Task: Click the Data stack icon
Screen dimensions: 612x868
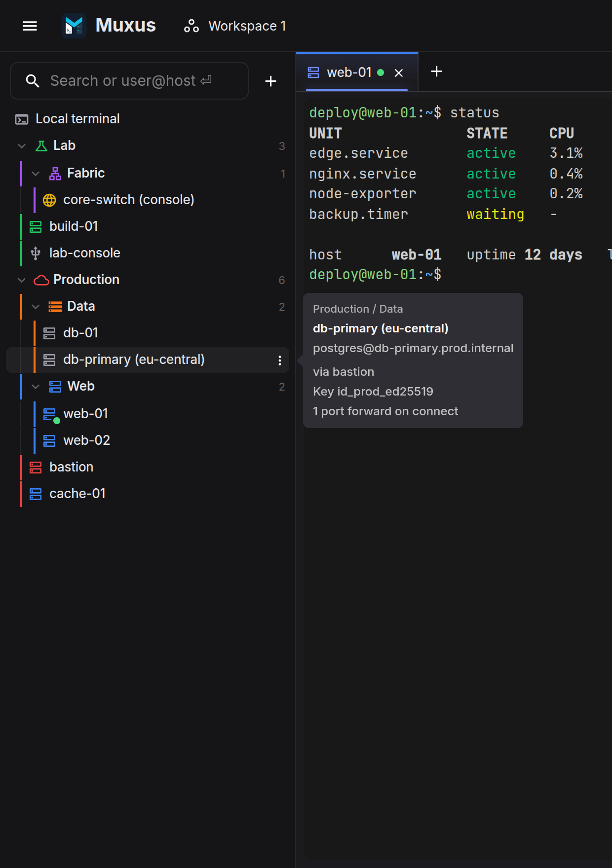Action: coord(55,306)
